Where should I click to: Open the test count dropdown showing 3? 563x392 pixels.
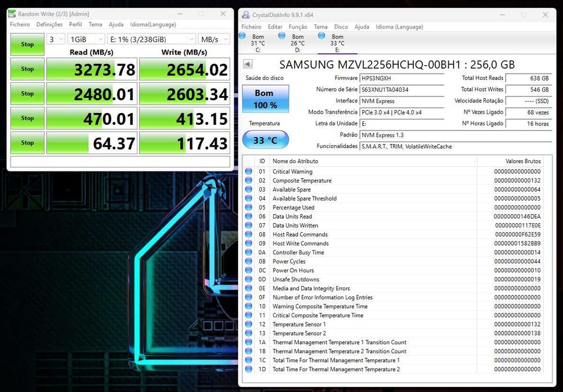click(x=56, y=39)
